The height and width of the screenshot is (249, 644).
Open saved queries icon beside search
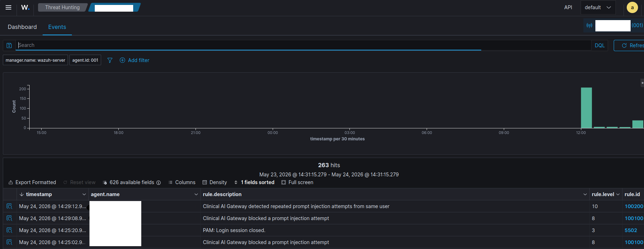(x=9, y=45)
